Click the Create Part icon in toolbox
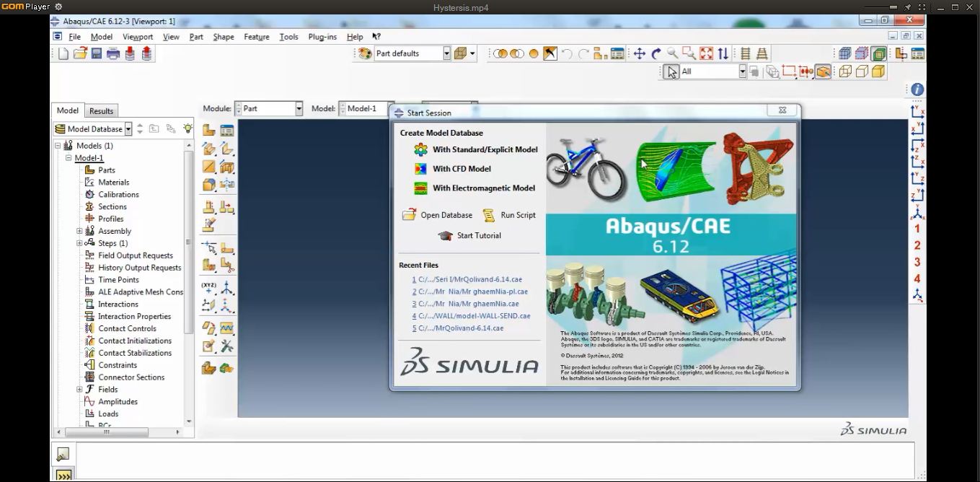This screenshot has height=482, width=980. [x=208, y=131]
